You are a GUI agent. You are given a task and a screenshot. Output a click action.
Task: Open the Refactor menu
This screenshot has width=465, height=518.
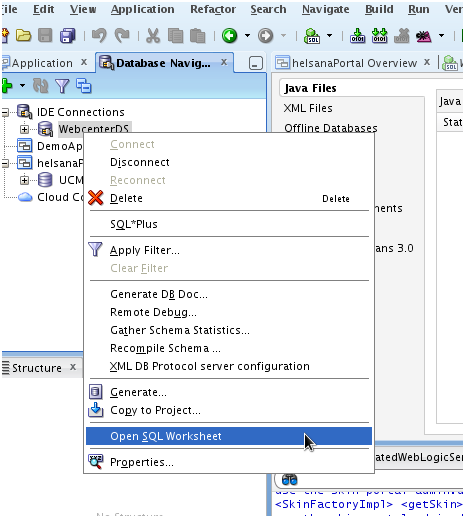[213, 9]
